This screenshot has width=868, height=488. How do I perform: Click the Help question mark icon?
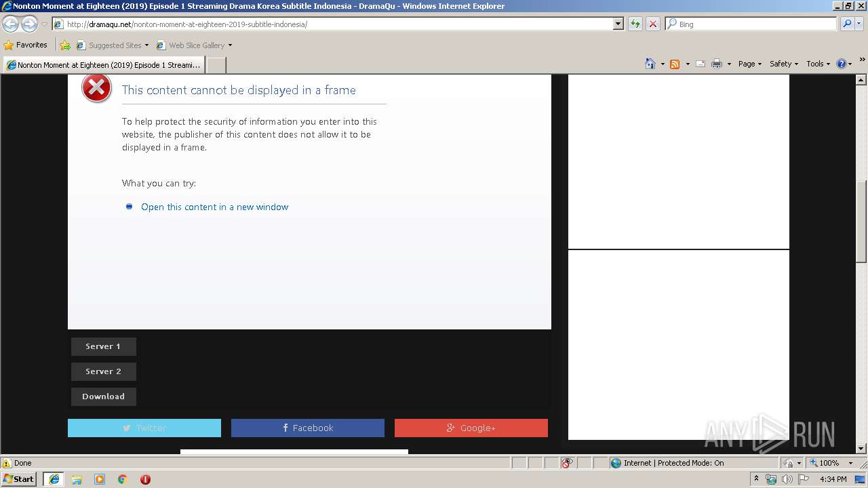coord(842,64)
